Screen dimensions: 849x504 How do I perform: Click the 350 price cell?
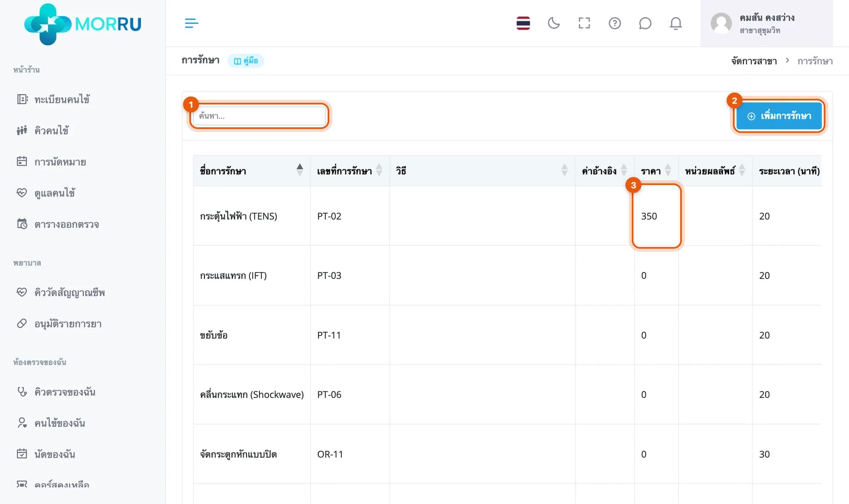click(x=656, y=216)
